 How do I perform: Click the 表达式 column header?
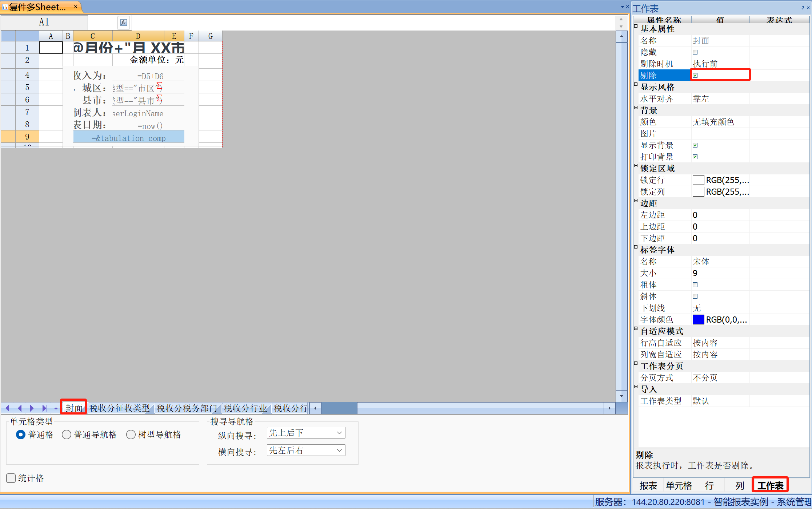[x=779, y=20]
